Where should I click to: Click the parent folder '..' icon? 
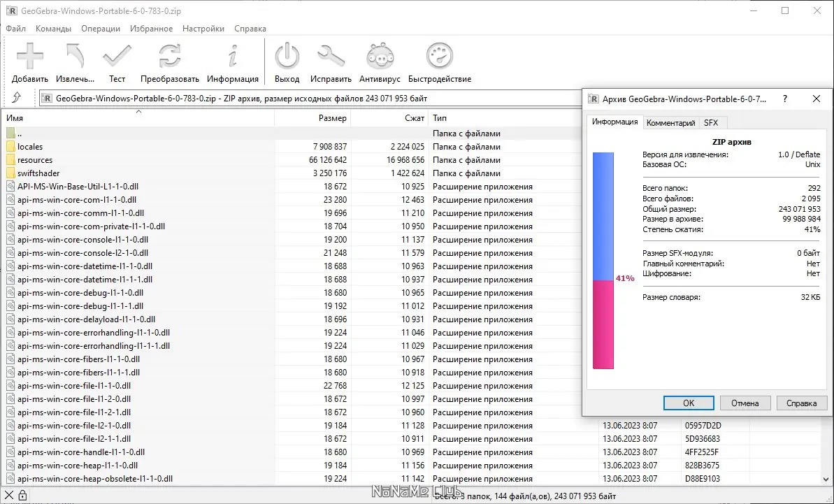[10, 134]
